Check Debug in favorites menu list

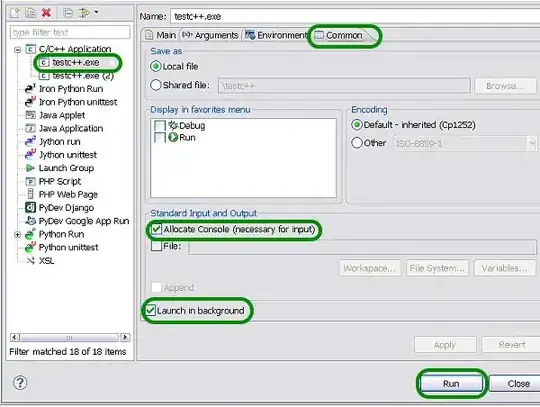coord(159,126)
